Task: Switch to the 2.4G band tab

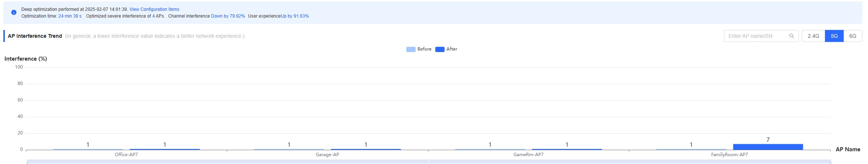Action: 813,36
